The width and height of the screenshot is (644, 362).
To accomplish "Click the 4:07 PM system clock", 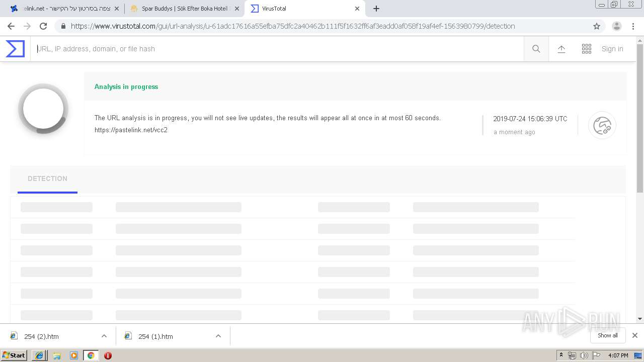I will coord(618,355).
